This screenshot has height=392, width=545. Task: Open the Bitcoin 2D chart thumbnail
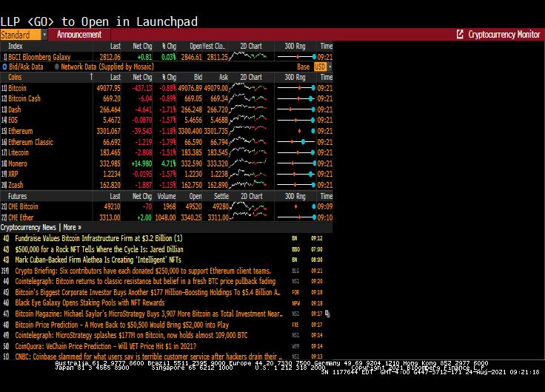tap(248, 88)
